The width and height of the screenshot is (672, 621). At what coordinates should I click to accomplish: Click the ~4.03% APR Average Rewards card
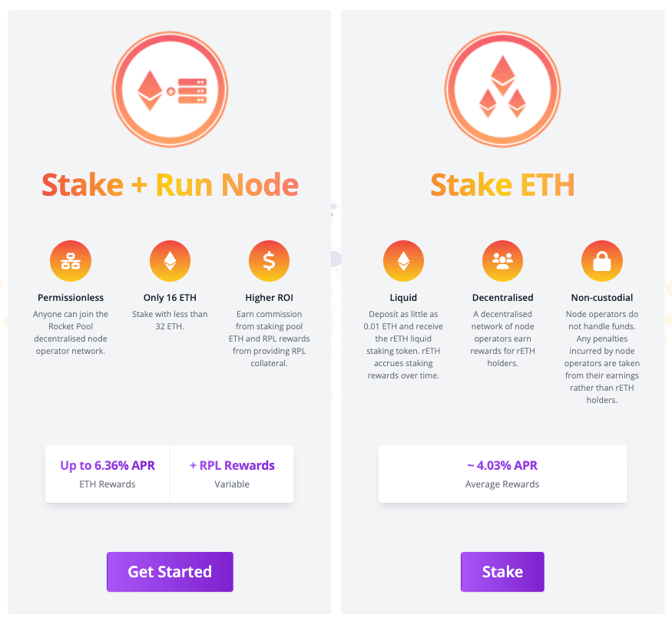click(x=502, y=474)
